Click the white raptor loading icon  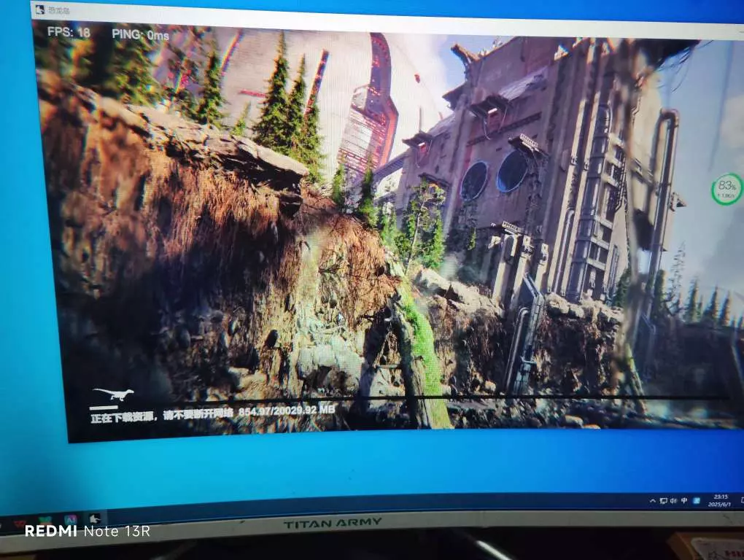coord(113,394)
